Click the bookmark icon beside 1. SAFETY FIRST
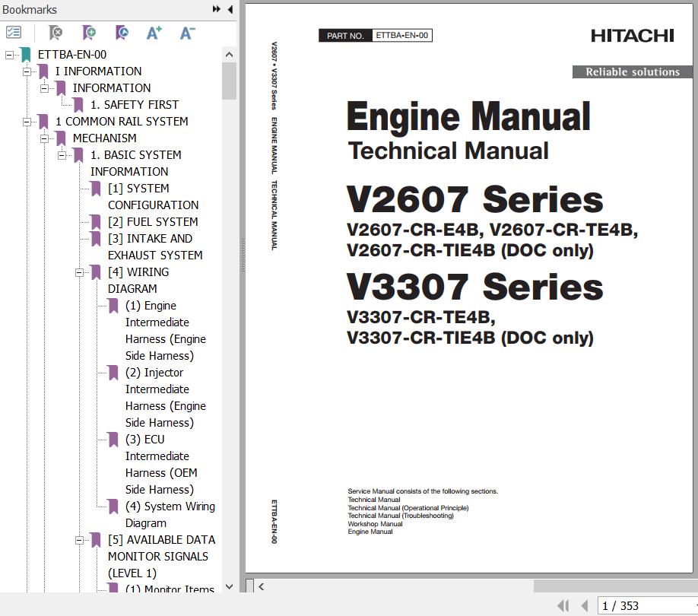The image size is (698, 616). 78,105
